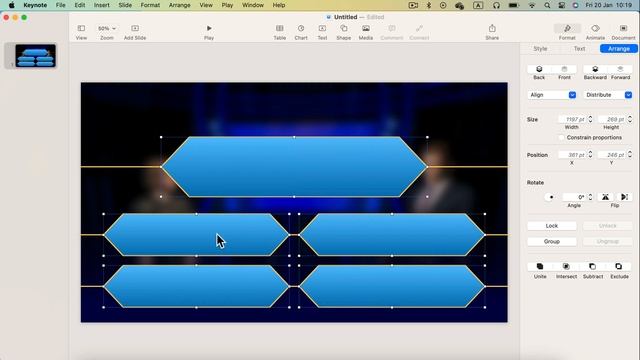
Task: Open the View toolbar button
Action: (x=81, y=32)
